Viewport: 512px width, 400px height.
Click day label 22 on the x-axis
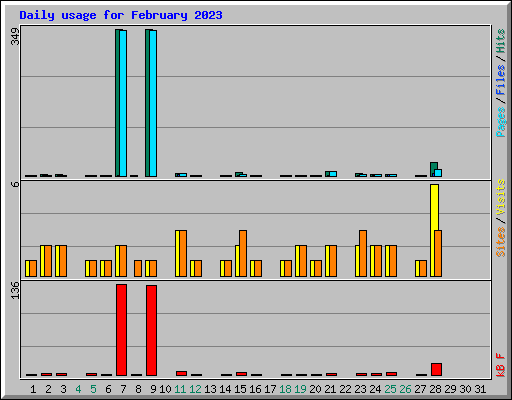click(345, 389)
